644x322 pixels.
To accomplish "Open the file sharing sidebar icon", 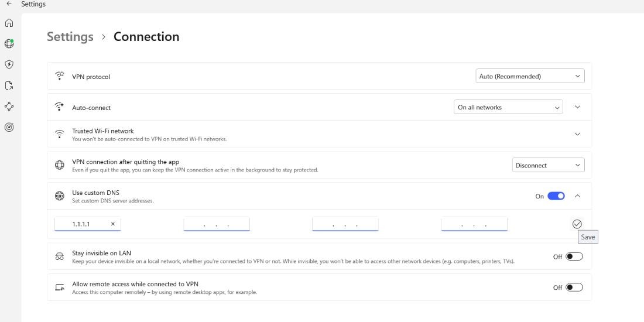I will [x=9, y=85].
